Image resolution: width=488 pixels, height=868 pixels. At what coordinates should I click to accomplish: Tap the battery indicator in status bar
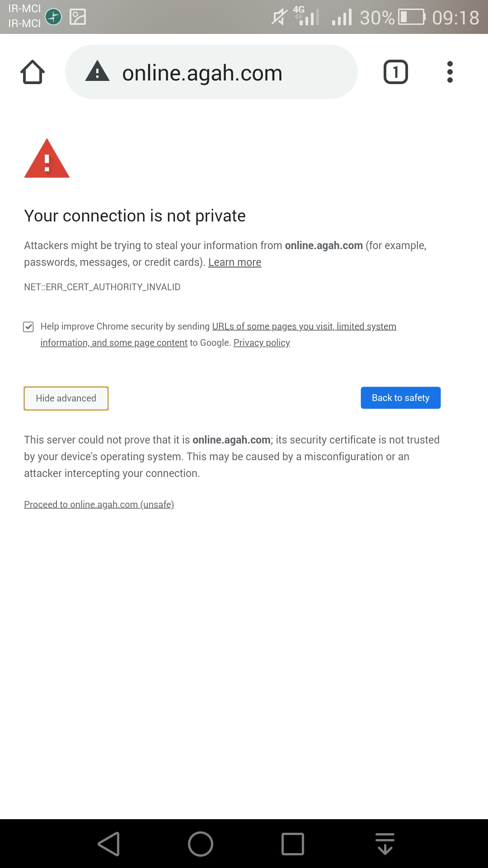(x=411, y=17)
